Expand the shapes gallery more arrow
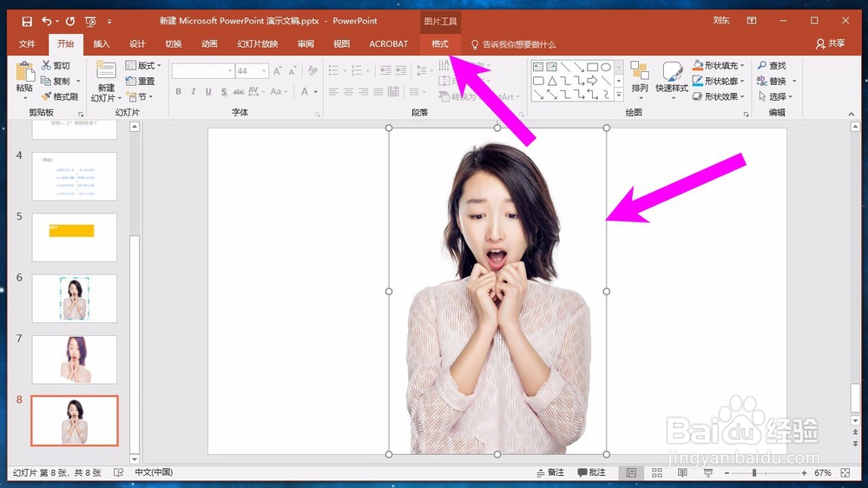868x488 pixels. (619, 96)
